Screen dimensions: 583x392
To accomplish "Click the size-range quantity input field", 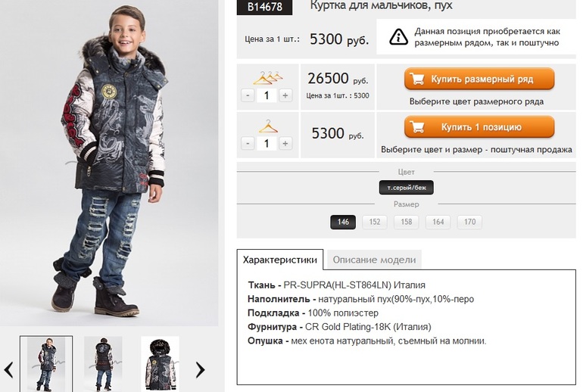I will pos(267,95).
